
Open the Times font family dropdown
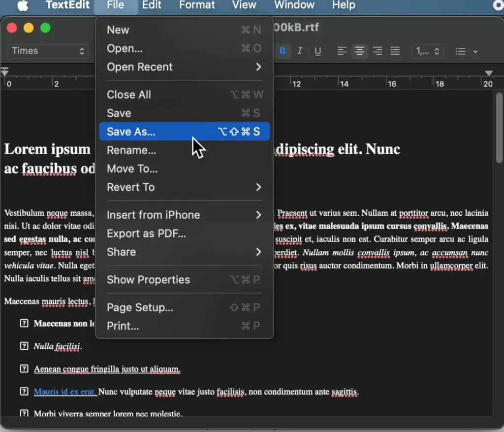coord(48,51)
